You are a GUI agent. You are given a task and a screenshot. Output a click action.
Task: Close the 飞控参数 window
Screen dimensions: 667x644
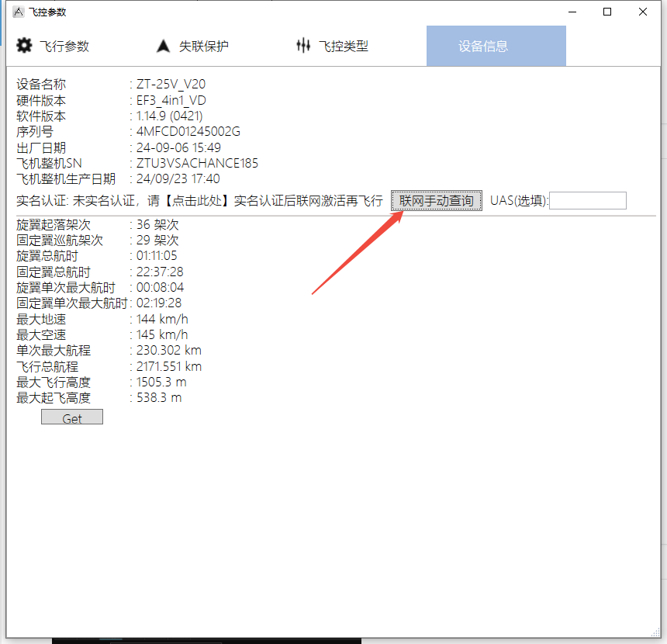[643, 12]
